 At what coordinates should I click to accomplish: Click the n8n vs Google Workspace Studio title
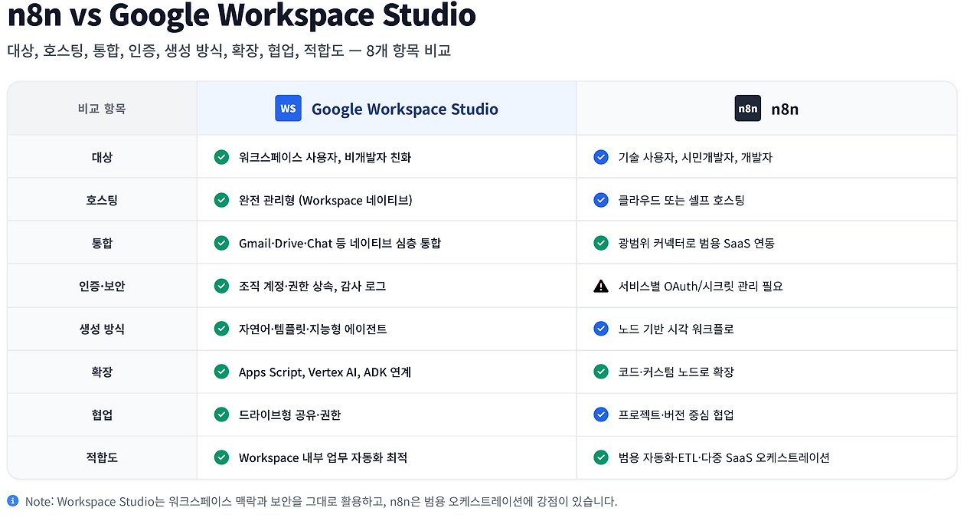[x=241, y=14]
